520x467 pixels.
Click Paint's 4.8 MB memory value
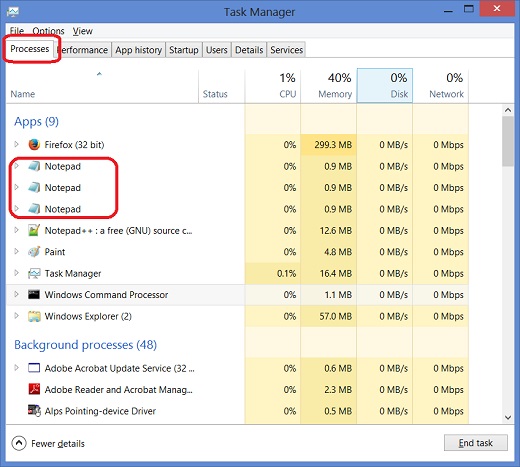coord(338,252)
